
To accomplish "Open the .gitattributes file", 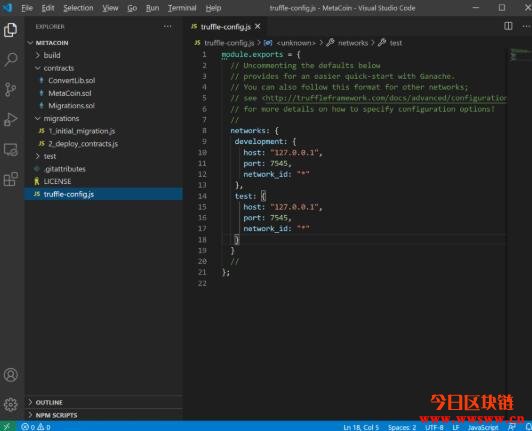I will tap(103, 169).
